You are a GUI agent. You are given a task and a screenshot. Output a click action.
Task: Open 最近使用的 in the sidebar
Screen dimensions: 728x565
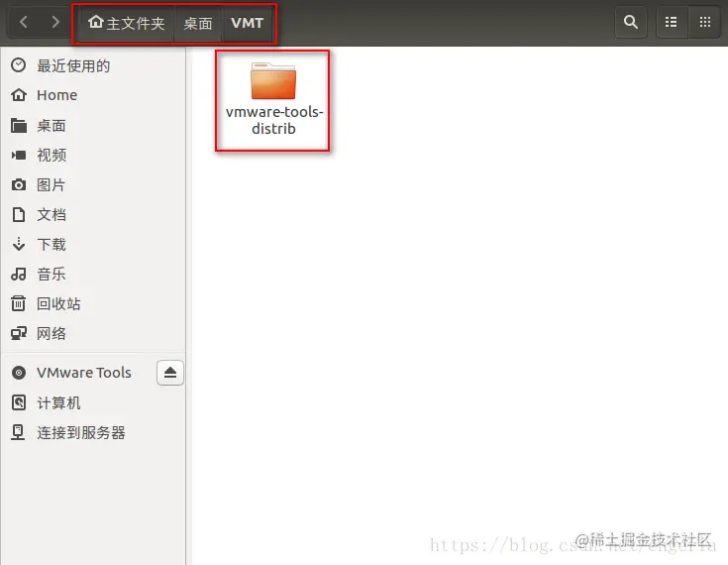(93, 65)
